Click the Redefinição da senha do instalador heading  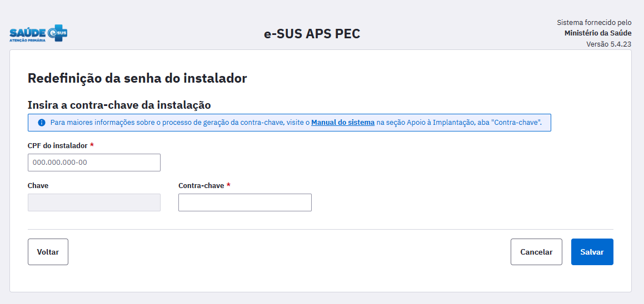pos(137,78)
